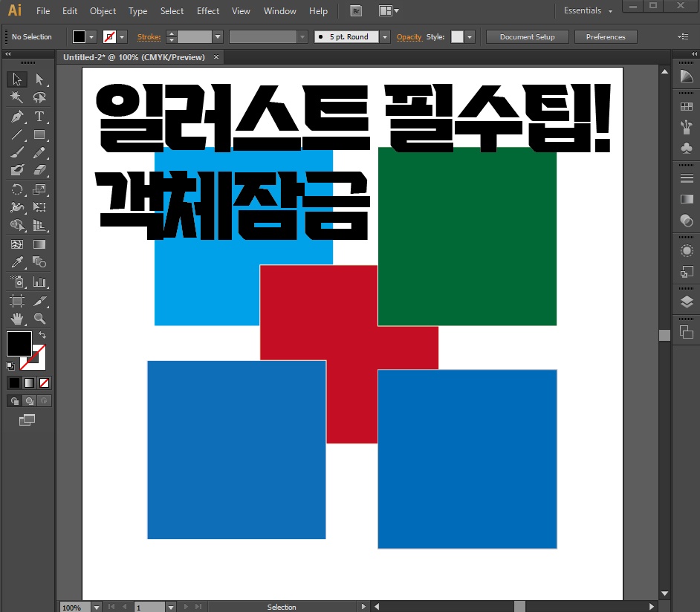Open zoom level dropdown at bottom
Screen dimensions: 700x612
[x=97, y=607]
